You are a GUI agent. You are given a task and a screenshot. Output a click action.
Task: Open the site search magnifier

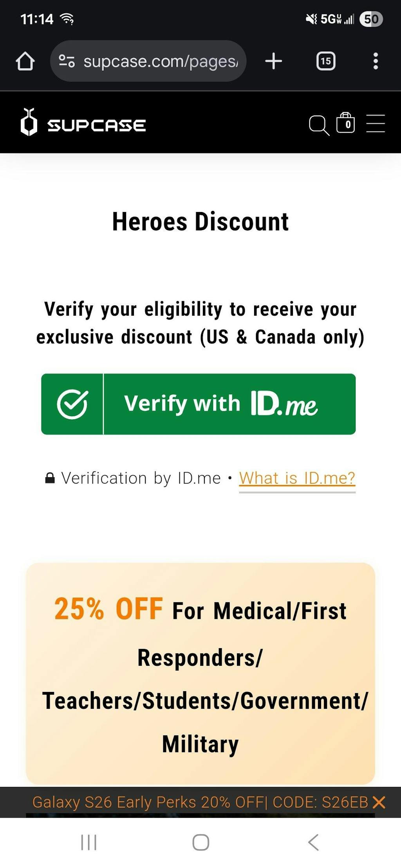tap(318, 125)
